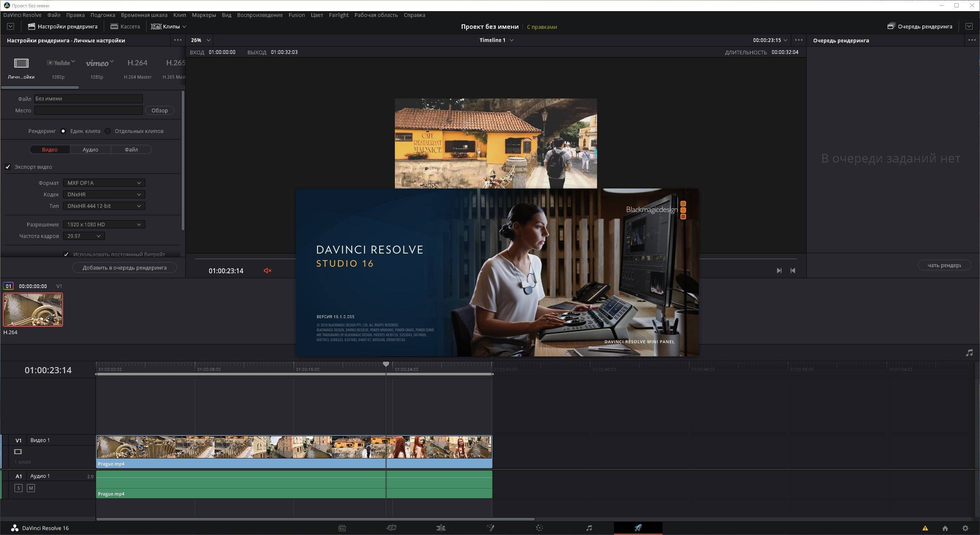The width and height of the screenshot is (980, 535).
Task: Open the Тип DNxHR 444 12-bit dropdown
Action: click(x=104, y=206)
